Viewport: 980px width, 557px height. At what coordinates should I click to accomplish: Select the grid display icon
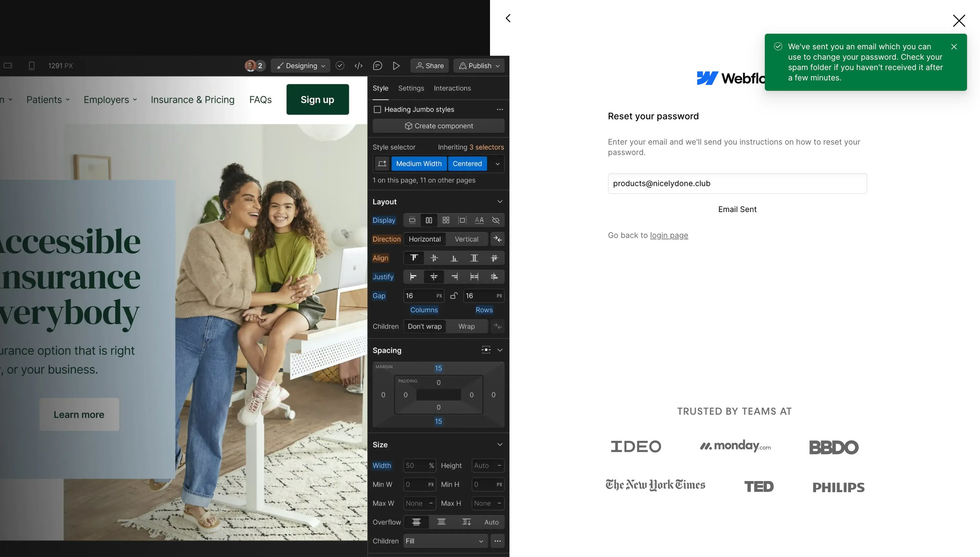click(446, 220)
